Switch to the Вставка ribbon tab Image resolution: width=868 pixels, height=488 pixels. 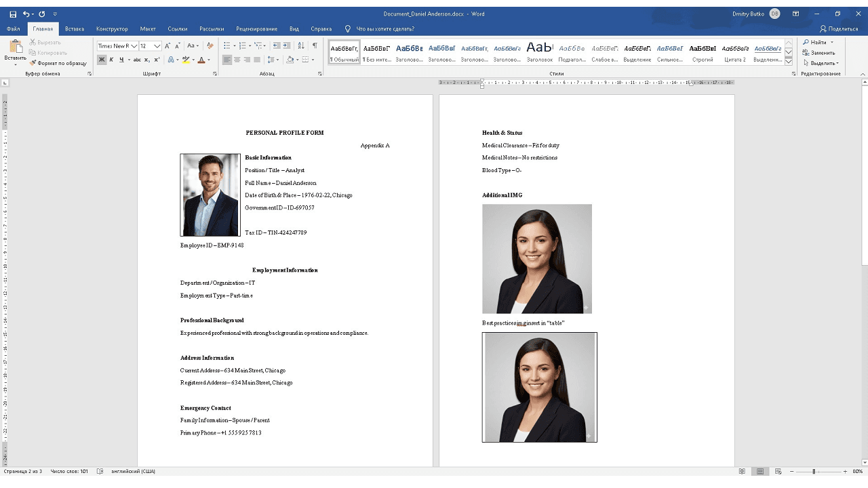point(75,28)
